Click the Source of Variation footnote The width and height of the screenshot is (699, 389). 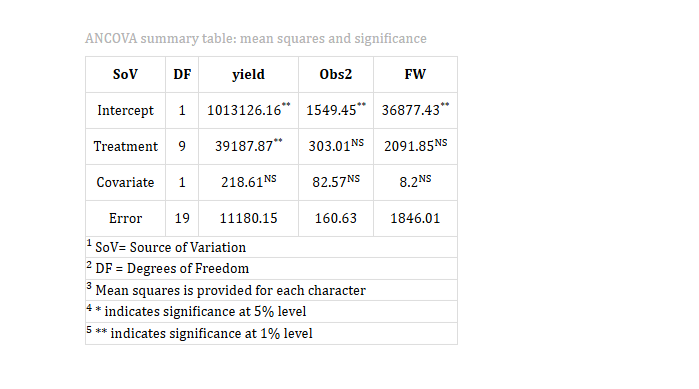pyautogui.click(x=166, y=247)
